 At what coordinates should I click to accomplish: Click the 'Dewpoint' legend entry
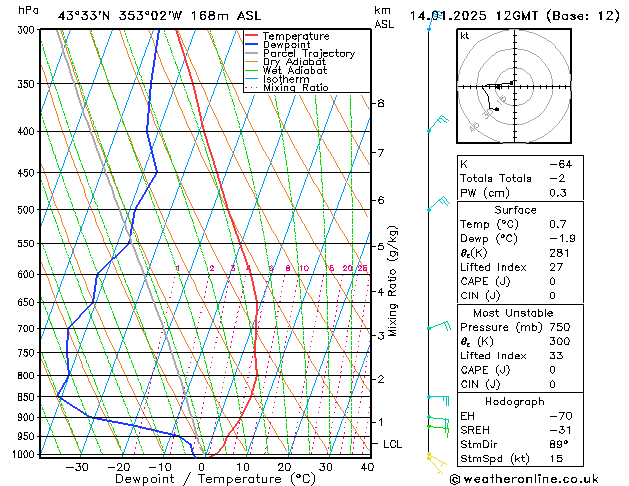click(278, 45)
